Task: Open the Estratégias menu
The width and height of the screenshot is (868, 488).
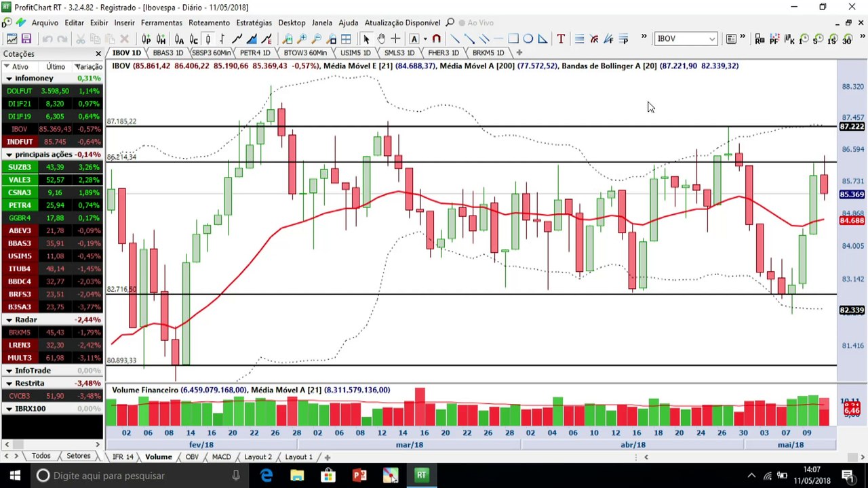Action: (254, 22)
